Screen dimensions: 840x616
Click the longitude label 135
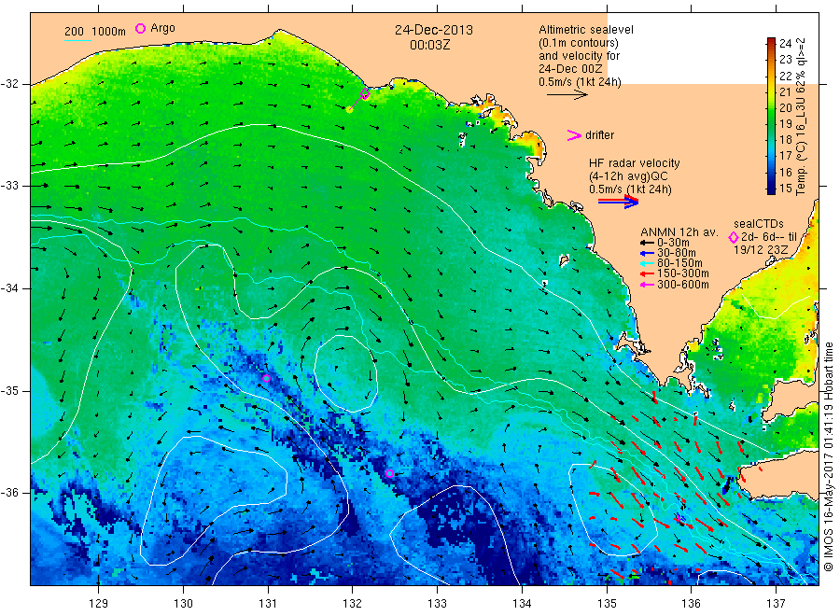(607, 604)
